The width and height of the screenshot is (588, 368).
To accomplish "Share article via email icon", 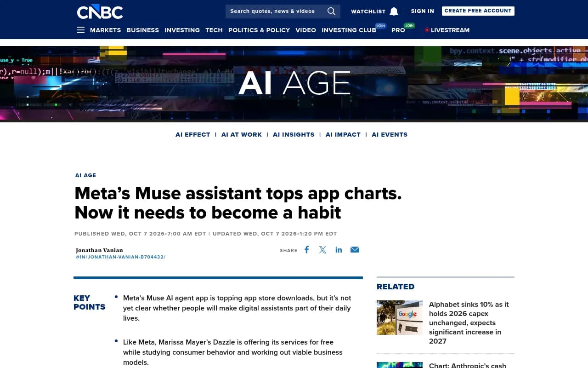I will [x=355, y=250].
